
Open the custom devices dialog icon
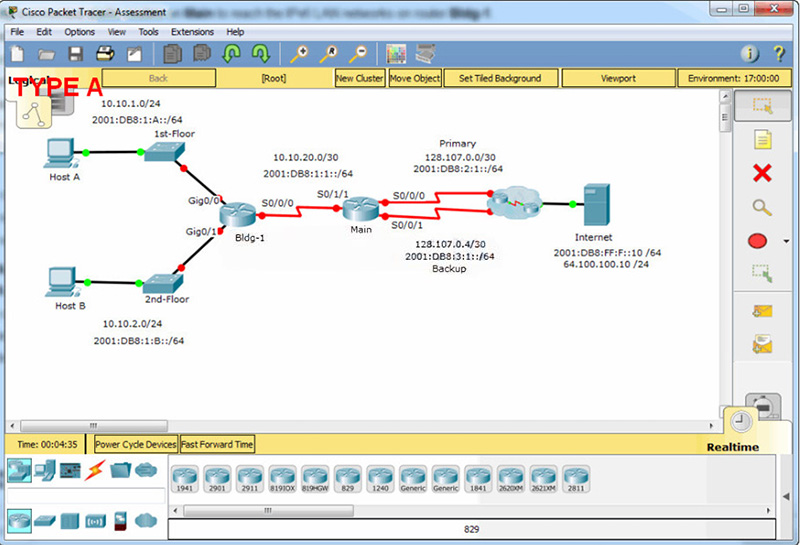click(426, 54)
